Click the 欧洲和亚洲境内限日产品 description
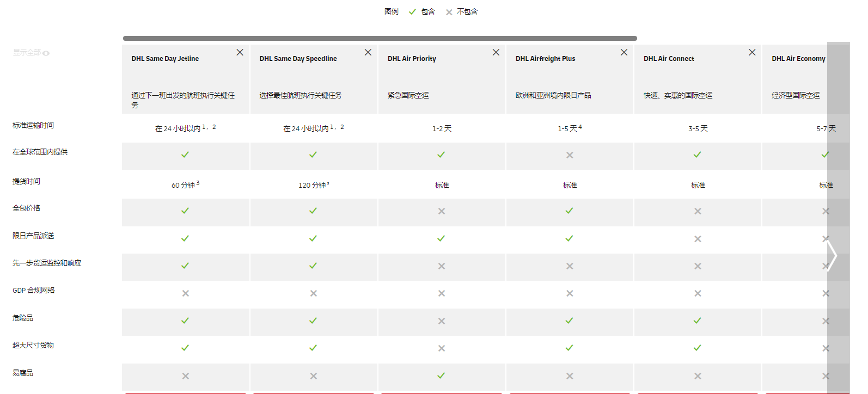 click(x=553, y=95)
